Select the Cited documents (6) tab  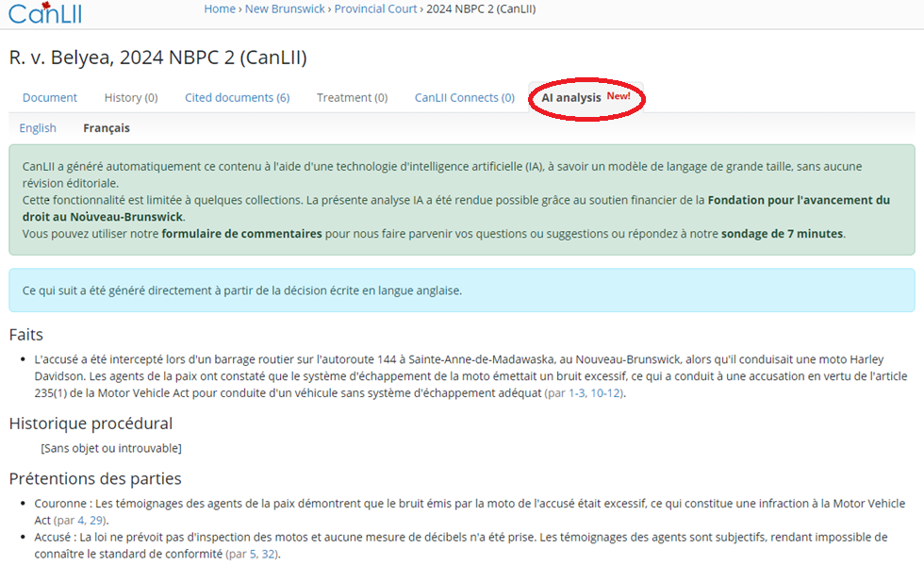tap(237, 97)
